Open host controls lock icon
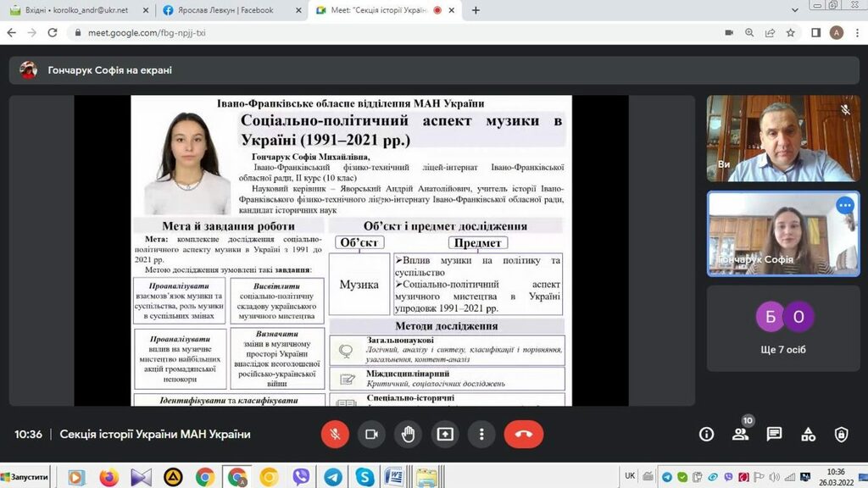Image resolution: width=868 pixels, height=488 pixels. (x=841, y=434)
